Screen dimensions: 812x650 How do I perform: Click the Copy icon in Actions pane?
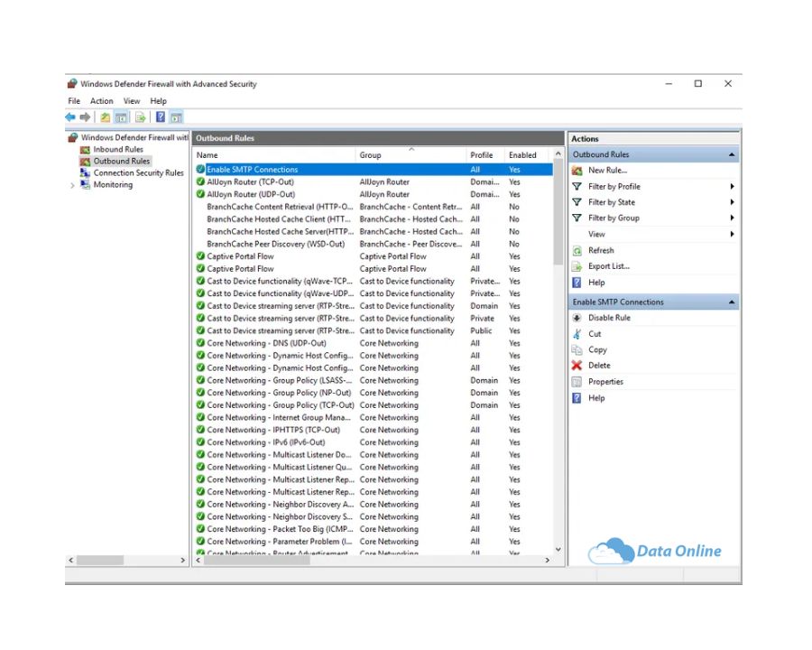(x=577, y=350)
